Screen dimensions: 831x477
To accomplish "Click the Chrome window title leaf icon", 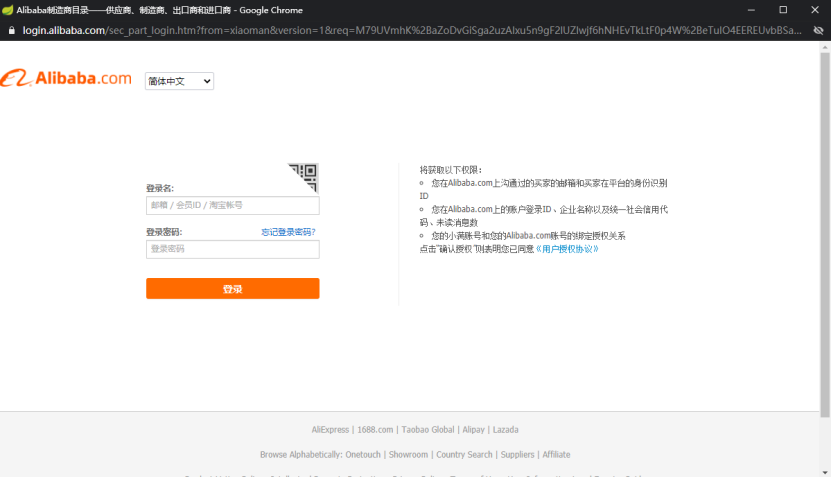I will (7, 10).
